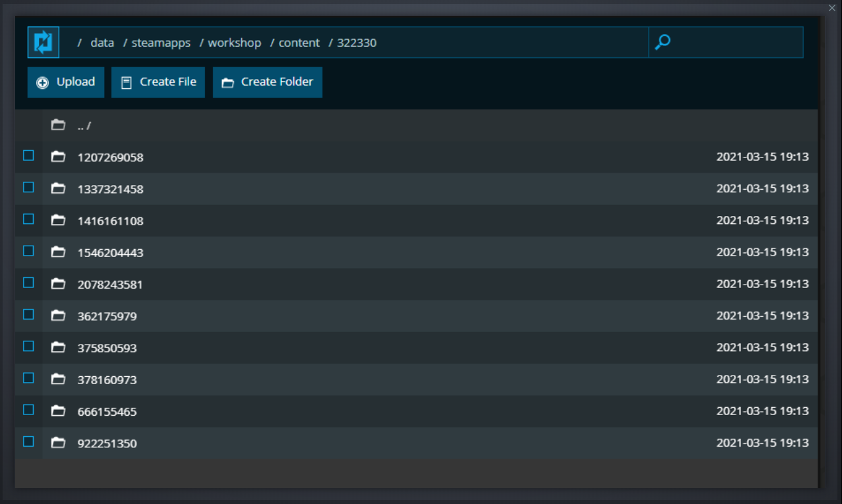The height and width of the screenshot is (504, 842).
Task: Jump to the content breadcrumb folder
Action: tap(299, 43)
